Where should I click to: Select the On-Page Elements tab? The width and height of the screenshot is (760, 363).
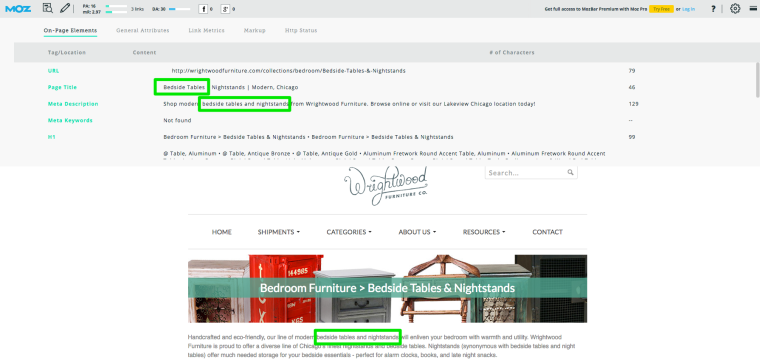70,30
